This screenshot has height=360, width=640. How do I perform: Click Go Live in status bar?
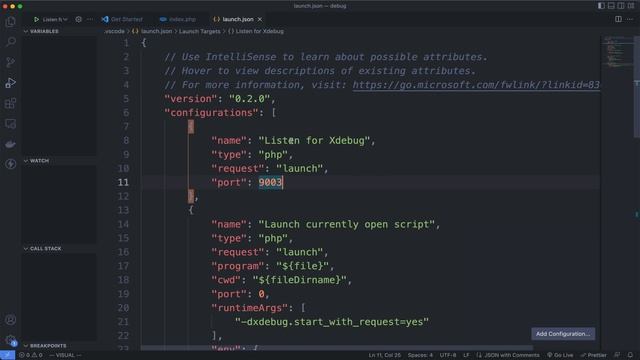(x=560, y=355)
